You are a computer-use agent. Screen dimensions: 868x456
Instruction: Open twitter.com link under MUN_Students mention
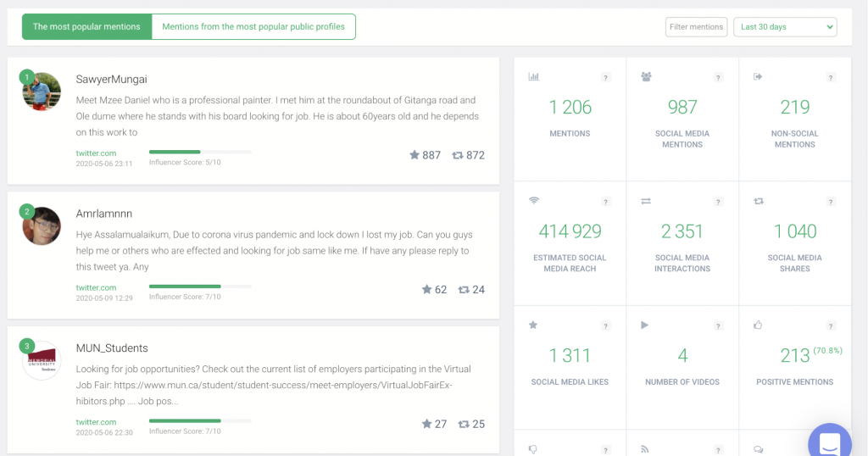[x=96, y=422]
